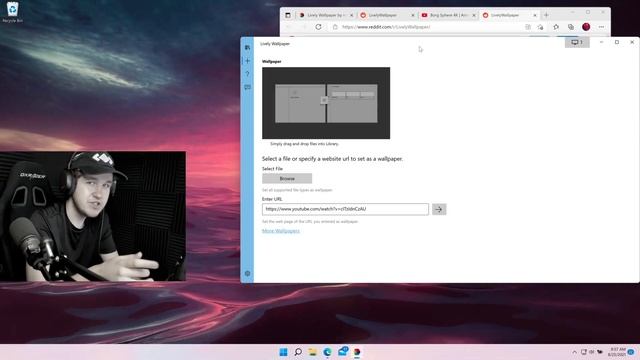Focus the Enter URL input containing youtube link
This screenshot has width=640, height=360.
(345, 209)
